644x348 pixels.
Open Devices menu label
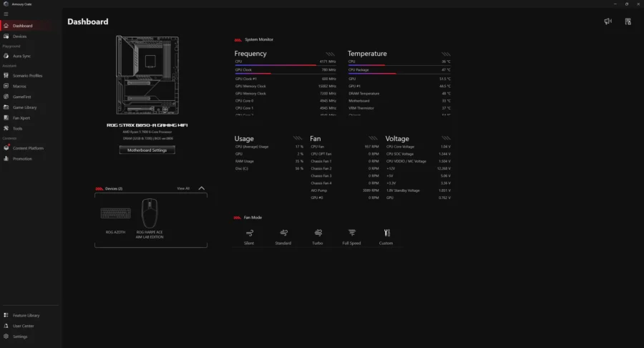coord(20,37)
